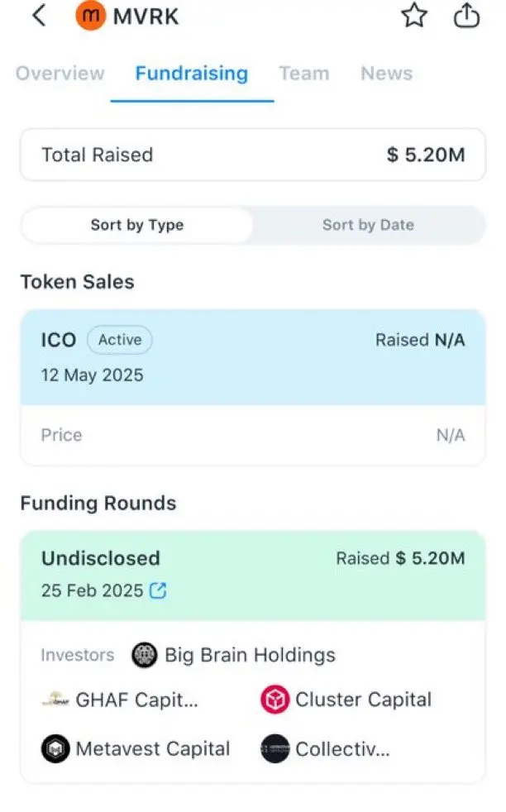Switch sorting to Sort by Date
The image size is (506, 812).
pos(368,225)
